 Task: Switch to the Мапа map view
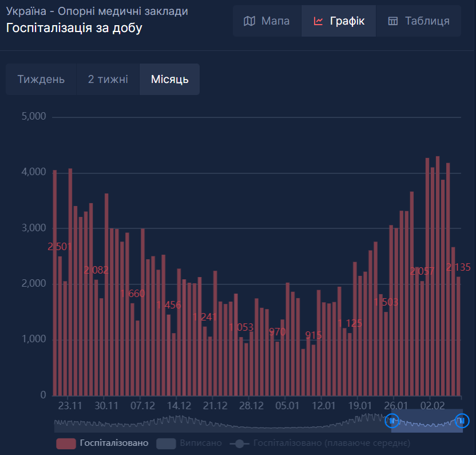267,21
